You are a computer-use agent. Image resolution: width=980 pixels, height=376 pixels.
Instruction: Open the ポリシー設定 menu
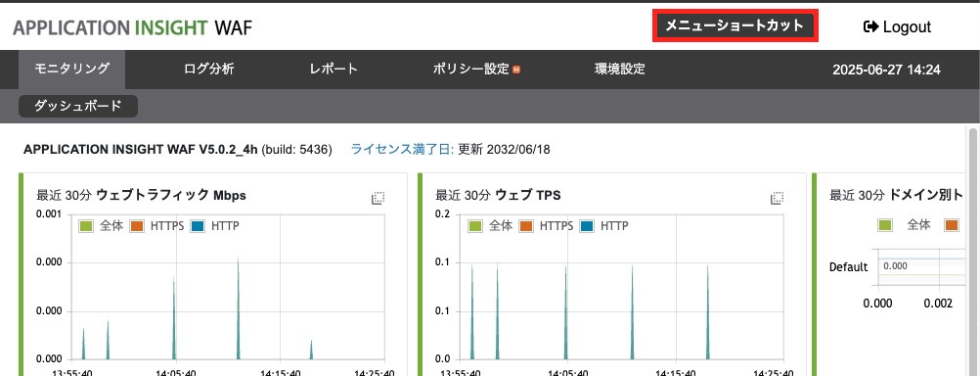471,69
